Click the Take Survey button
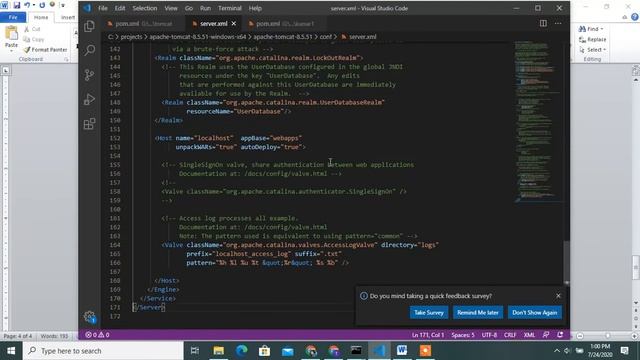The height and width of the screenshot is (360, 640). pyautogui.click(x=429, y=312)
